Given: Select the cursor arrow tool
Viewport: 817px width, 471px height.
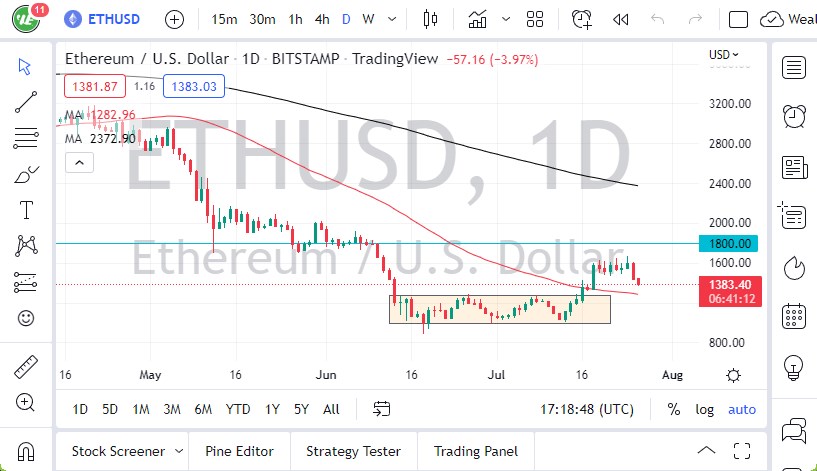Looking at the screenshot, I should click(25, 67).
